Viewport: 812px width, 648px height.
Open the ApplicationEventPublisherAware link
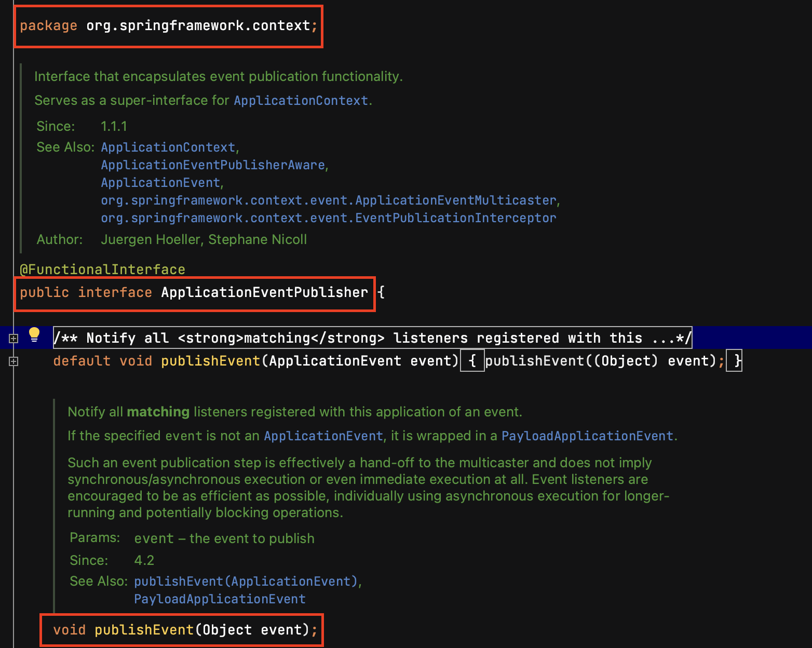213,165
